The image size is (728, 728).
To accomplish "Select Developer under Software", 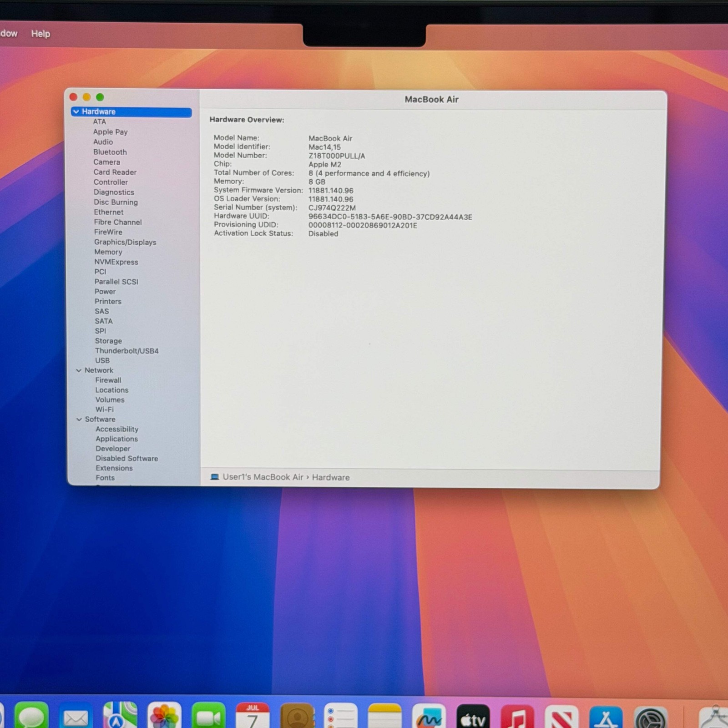I will pyautogui.click(x=113, y=449).
